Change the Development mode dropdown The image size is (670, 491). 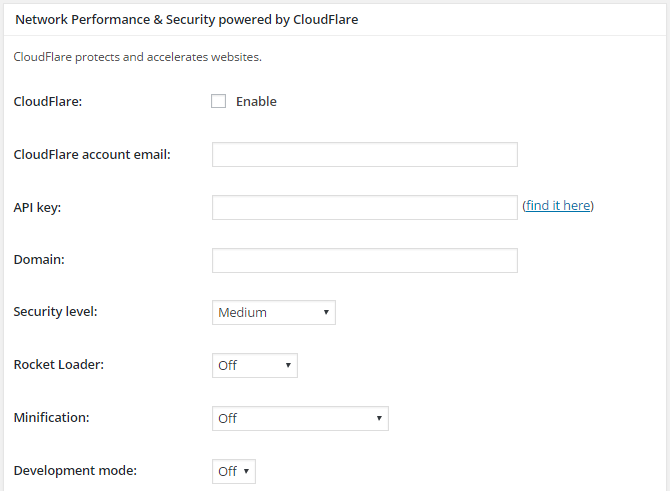coord(234,471)
